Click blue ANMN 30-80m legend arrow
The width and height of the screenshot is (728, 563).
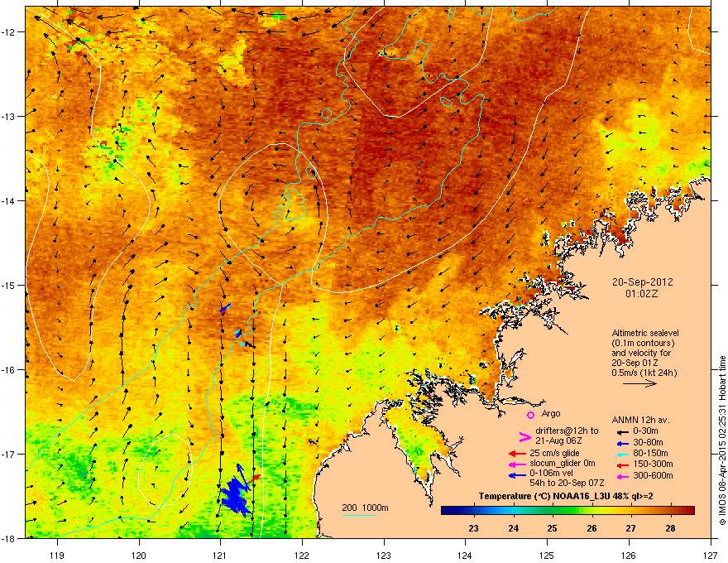coord(621,443)
